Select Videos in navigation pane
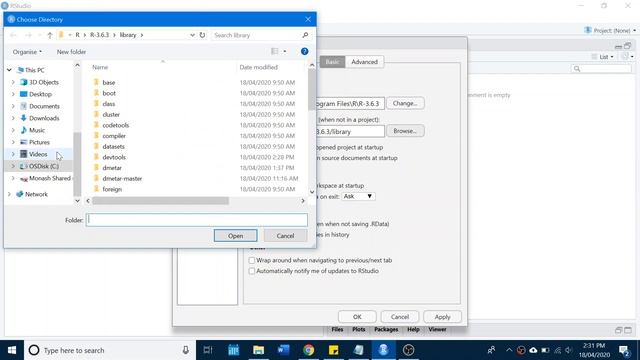 38,154
